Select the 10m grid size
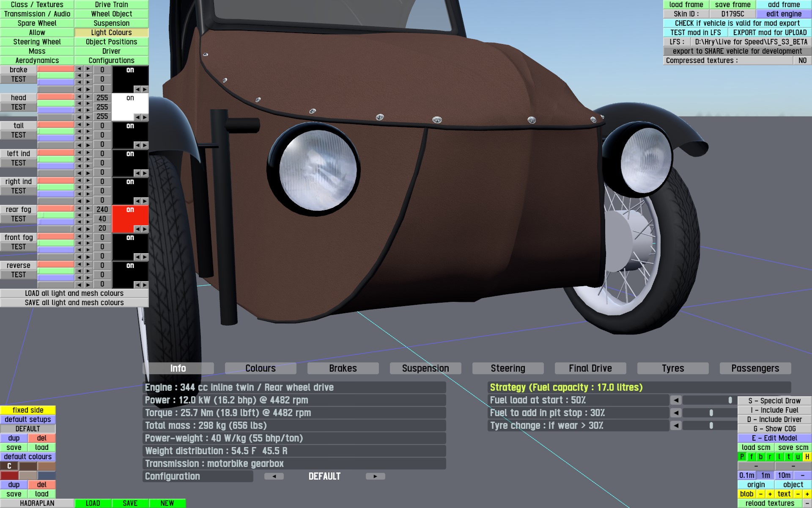Image resolution: width=812 pixels, height=508 pixels. 784,475
